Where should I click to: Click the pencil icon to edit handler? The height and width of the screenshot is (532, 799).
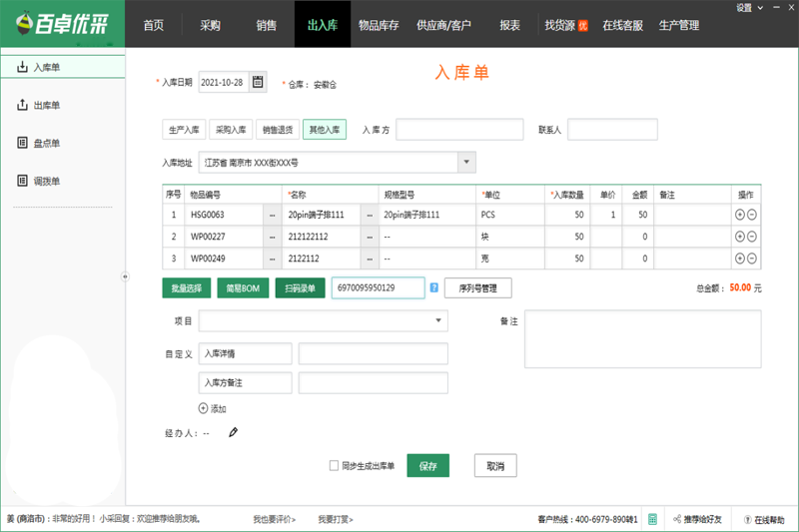(x=234, y=432)
